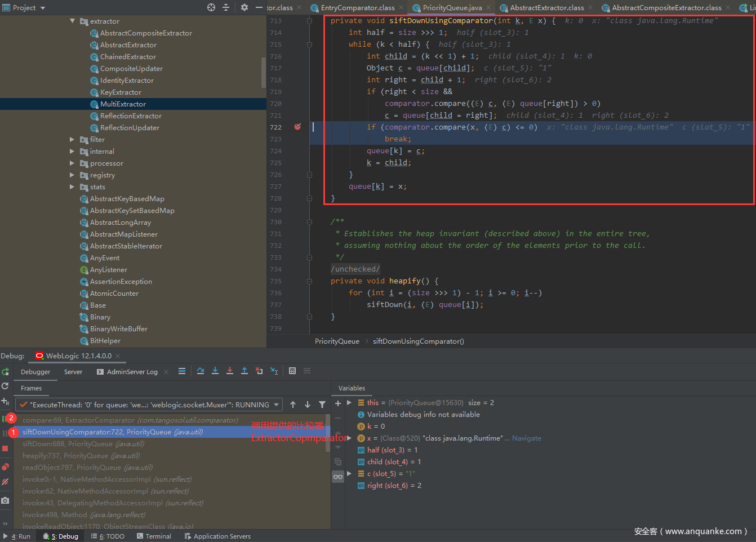
Task: Switch to the EntryComparator.class editor tab
Action: pyautogui.click(x=357, y=7)
